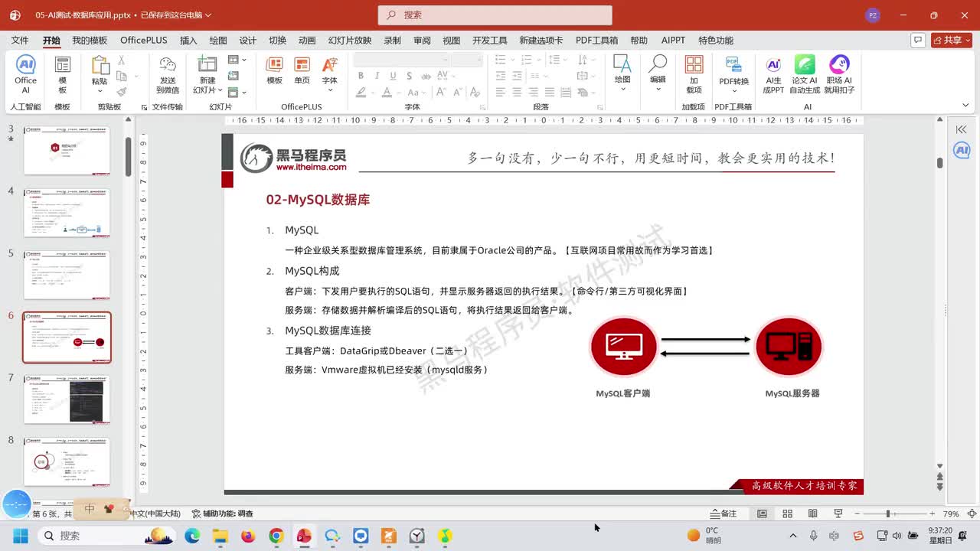The height and width of the screenshot is (551, 980).
Task: Switch to the 插入 tab
Action: 188,41
